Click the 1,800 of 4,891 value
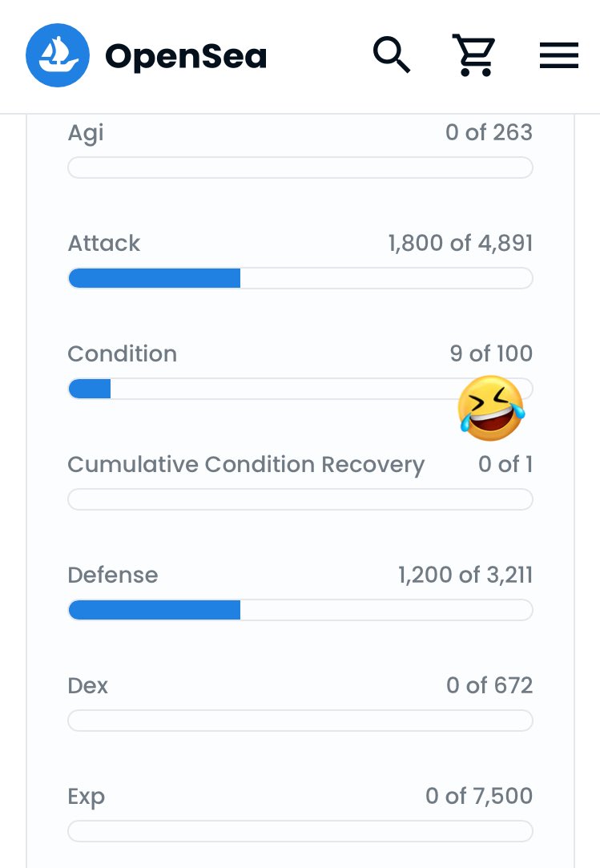The width and height of the screenshot is (600, 868). [x=461, y=243]
